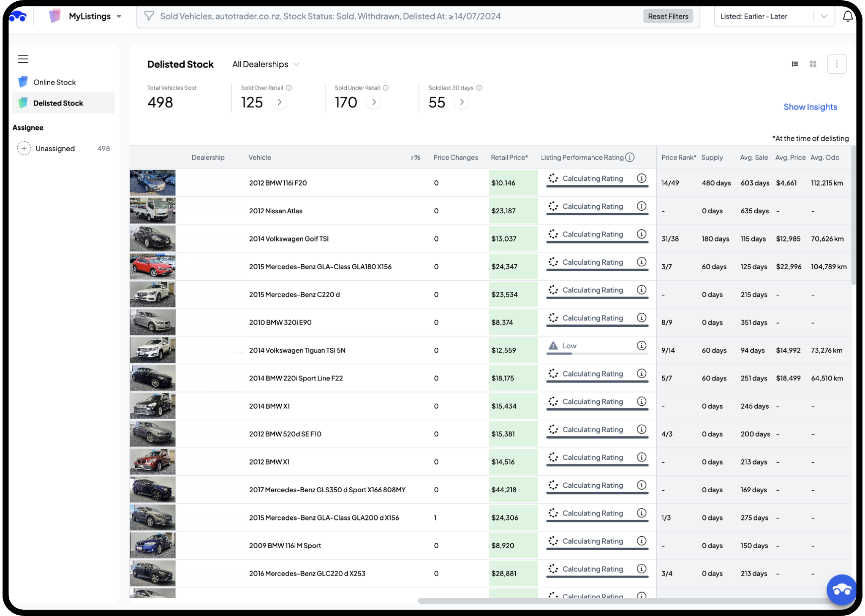Go to Online Stock section
The height and width of the screenshot is (616, 865).
pyautogui.click(x=54, y=82)
